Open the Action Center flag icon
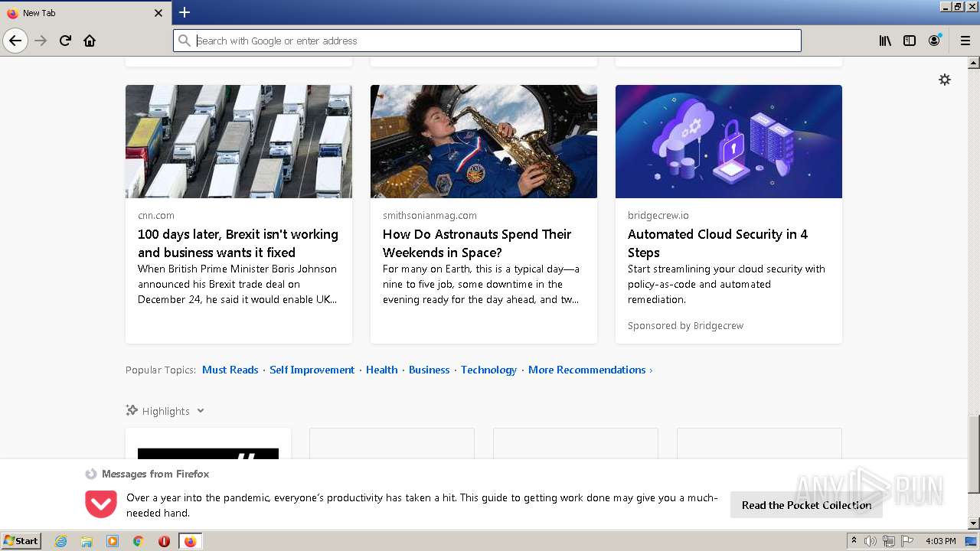This screenshot has height=551, width=980. (907, 541)
